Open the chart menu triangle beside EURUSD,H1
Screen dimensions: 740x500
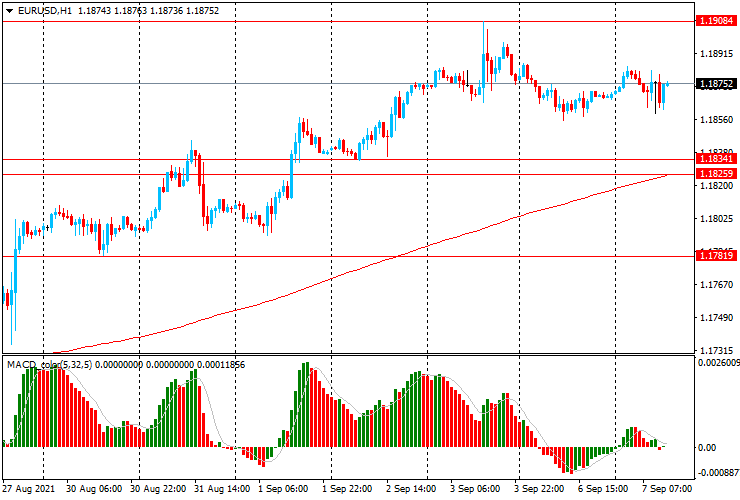(x=9, y=11)
